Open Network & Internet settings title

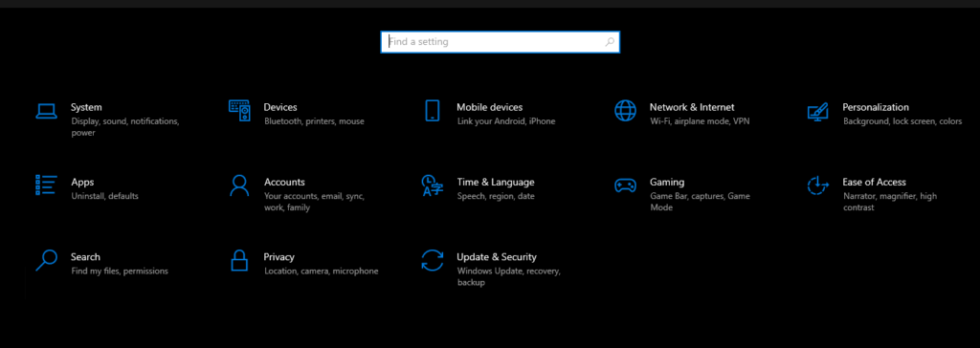click(x=692, y=107)
